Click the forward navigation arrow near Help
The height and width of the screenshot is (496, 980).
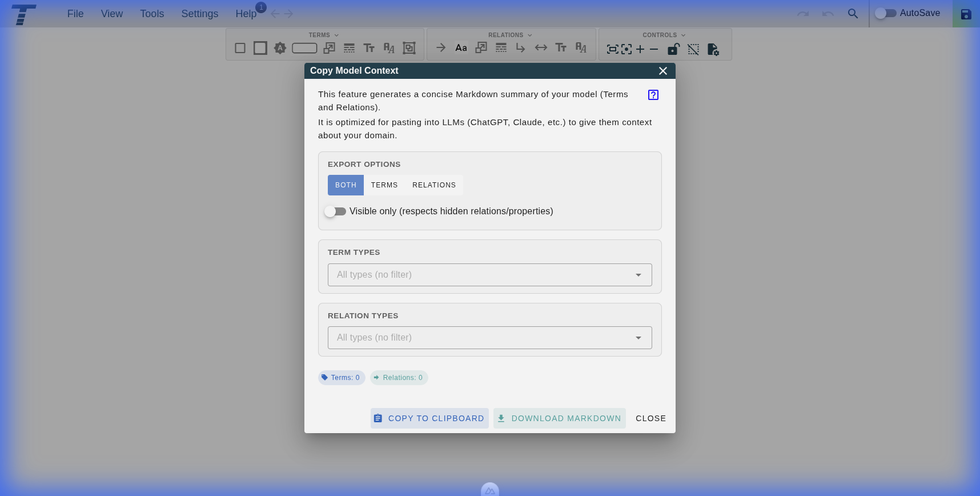288,14
